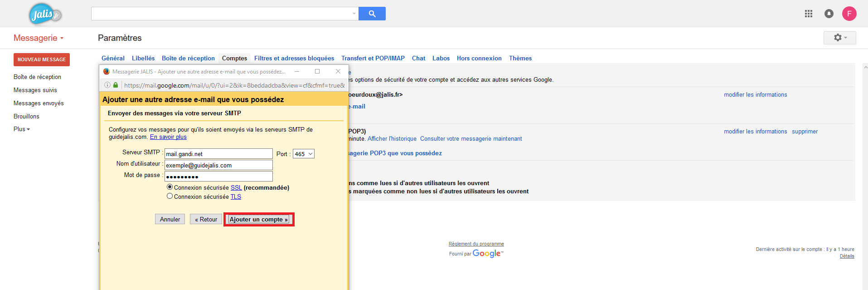868x290 pixels.
Task: Click the pink F account avatar
Action: (849, 14)
